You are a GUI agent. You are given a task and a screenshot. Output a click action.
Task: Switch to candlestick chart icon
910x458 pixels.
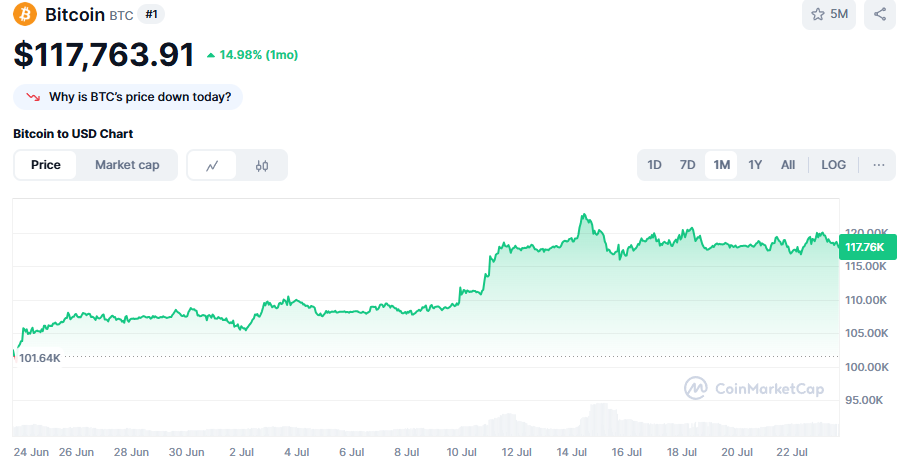(x=262, y=165)
